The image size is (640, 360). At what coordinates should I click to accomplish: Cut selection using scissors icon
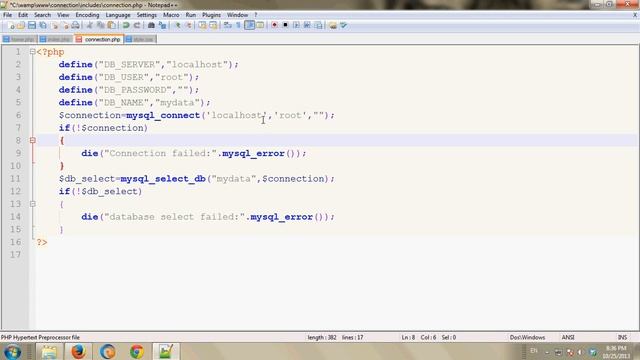click(89, 25)
